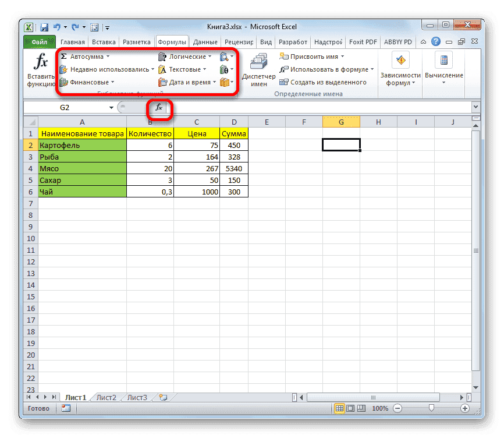This screenshot has width=504, height=438.
Task: Click the Normal view toggle in status bar
Action: (x=339, y=408)
